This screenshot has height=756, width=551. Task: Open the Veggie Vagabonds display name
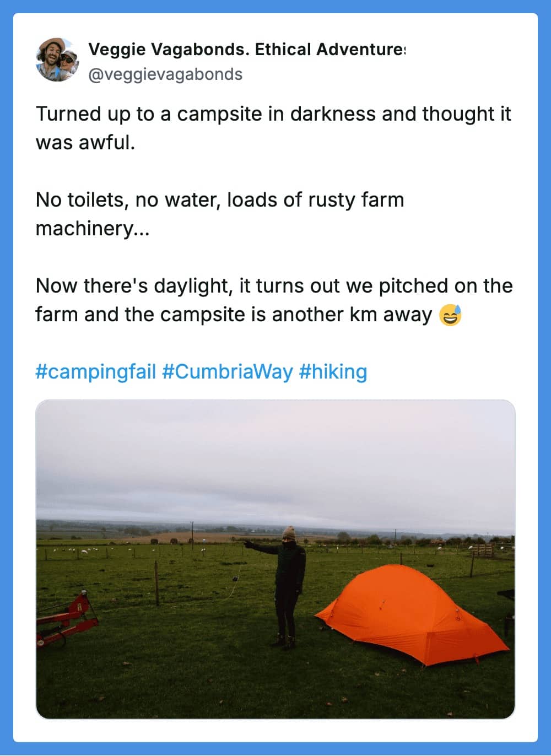[246, 50]
